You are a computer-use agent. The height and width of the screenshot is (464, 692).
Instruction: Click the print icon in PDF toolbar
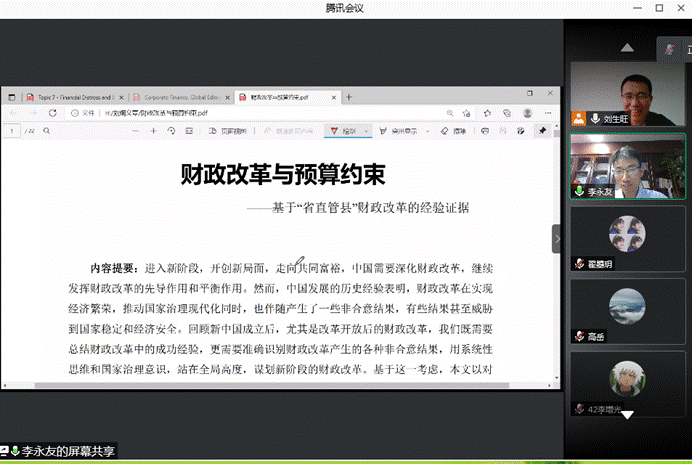click(x=485, y=131)
